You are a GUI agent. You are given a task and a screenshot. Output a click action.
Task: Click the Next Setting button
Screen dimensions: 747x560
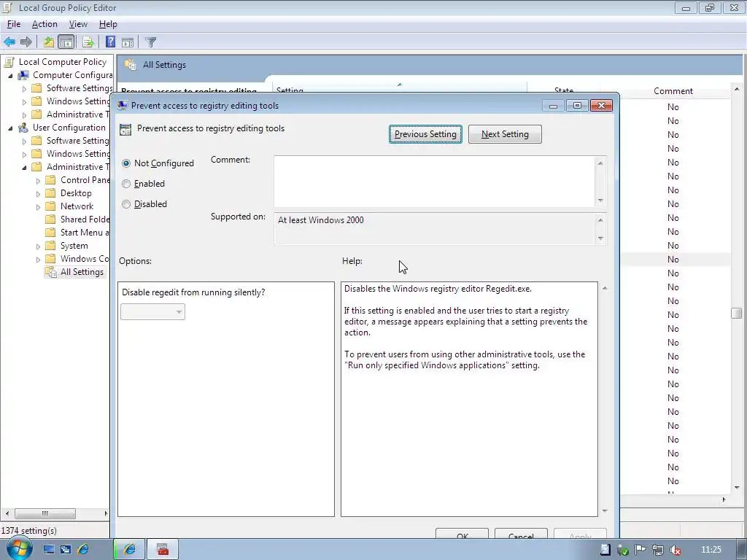[505, 134]
